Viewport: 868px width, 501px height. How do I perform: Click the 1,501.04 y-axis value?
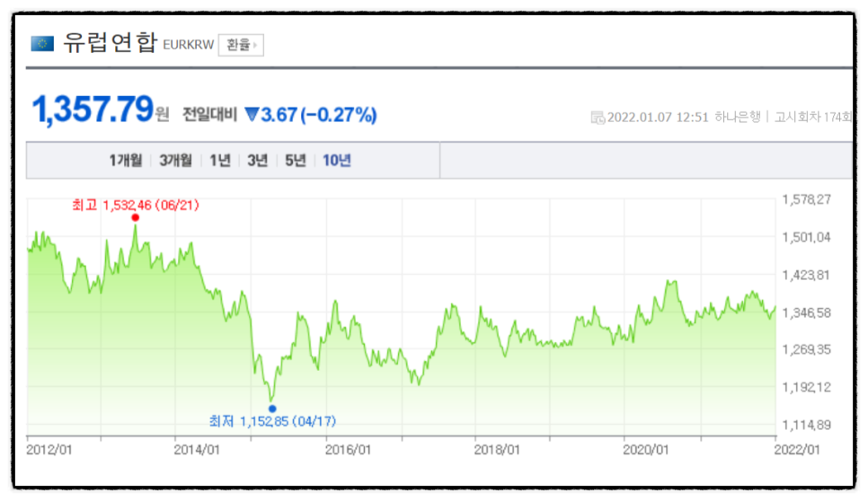tap(806, 237)
